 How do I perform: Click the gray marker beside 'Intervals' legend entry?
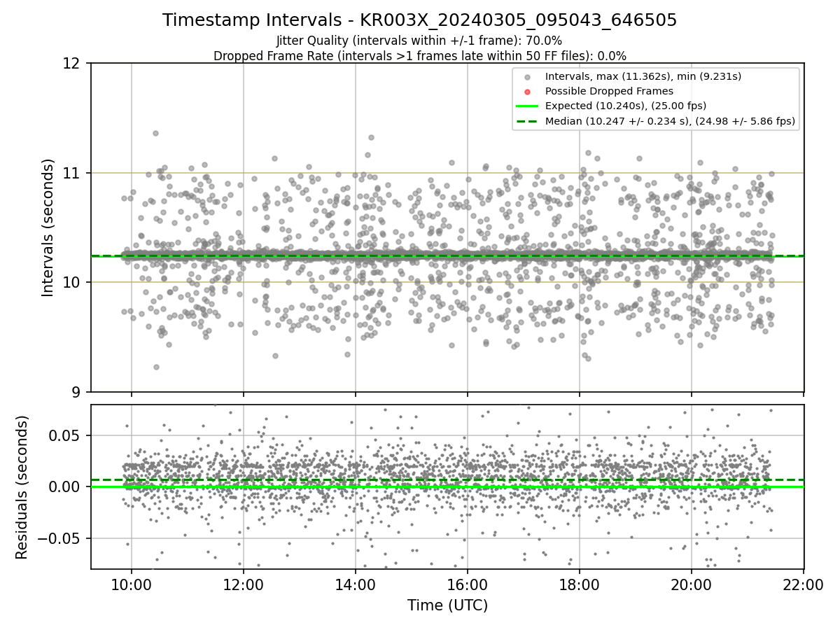pyautogui.click(x=528, y=76)
